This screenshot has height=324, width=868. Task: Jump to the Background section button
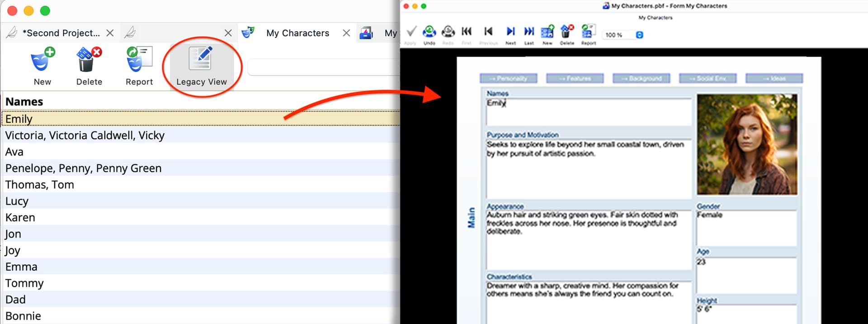(x=641, y=79)
